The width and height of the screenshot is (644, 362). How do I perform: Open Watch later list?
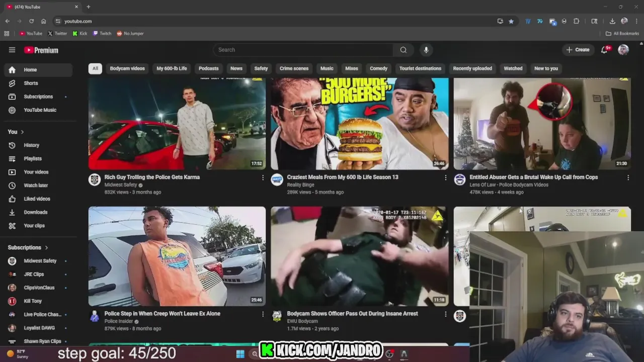click(x=38, y=186)
